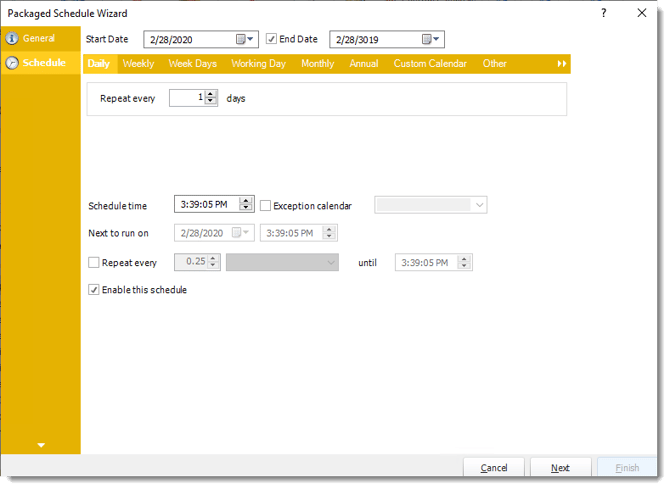Switch to the Custom Calendar tab

point(430,64)
